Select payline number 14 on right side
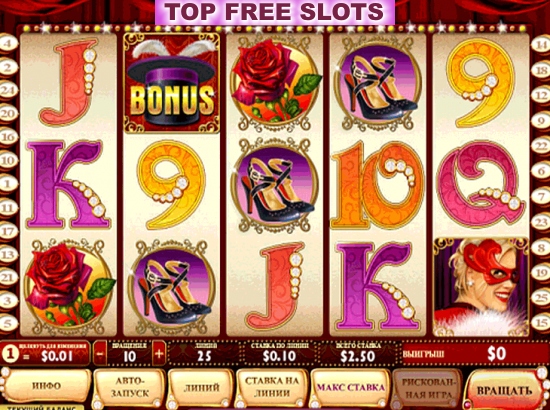The width and height of the screenshot is (550, 410). 541,44
